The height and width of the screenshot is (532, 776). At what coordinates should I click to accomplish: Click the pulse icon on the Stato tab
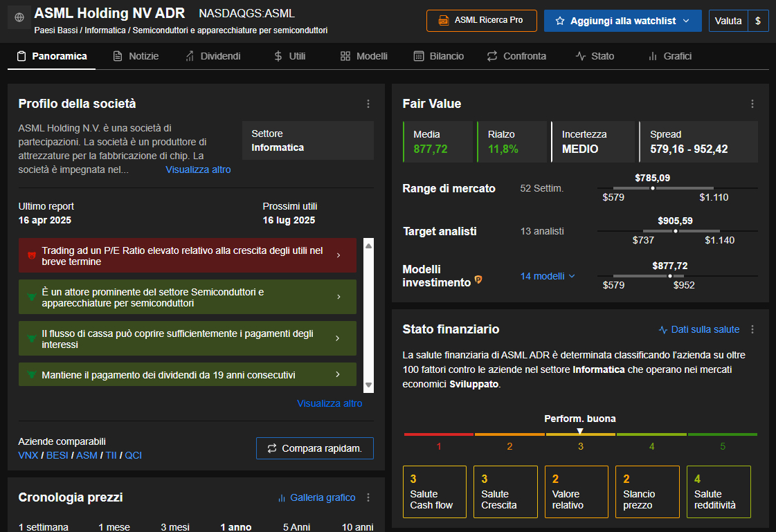581,56
